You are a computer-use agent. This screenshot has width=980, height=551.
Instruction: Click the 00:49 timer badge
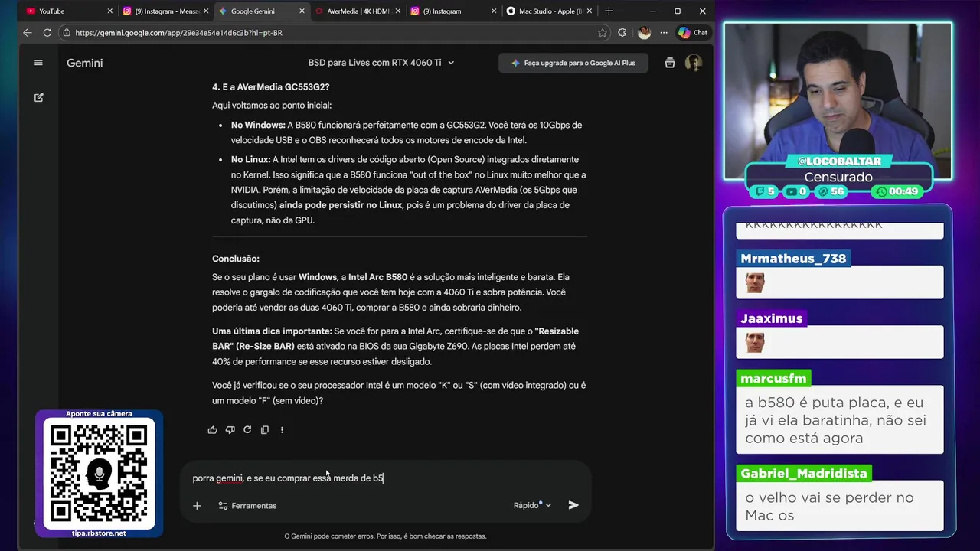tap(897, 191)
